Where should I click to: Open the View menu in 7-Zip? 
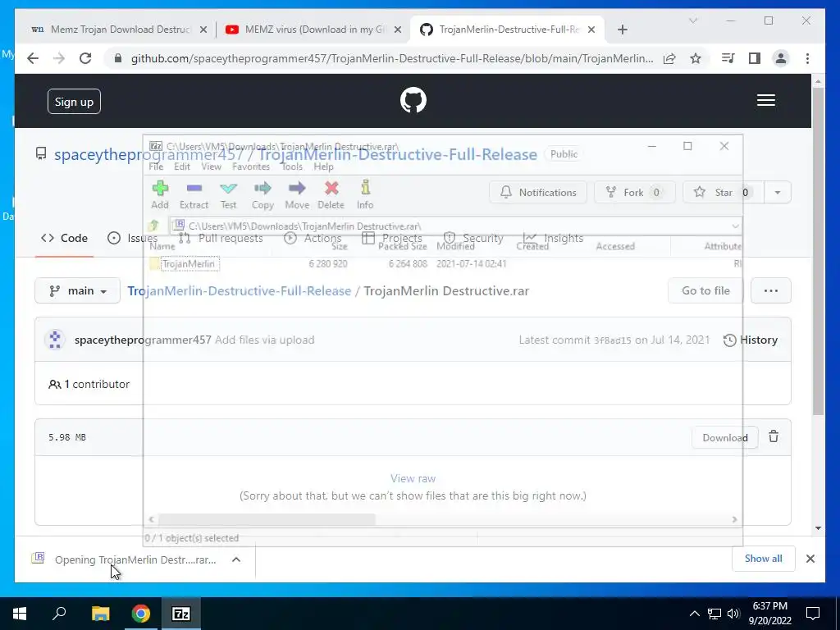[211, 167]
